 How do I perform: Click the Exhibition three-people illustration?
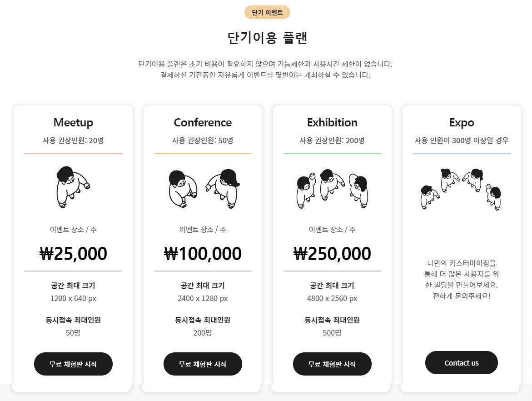pyautogui.click(x=332, y=188)
